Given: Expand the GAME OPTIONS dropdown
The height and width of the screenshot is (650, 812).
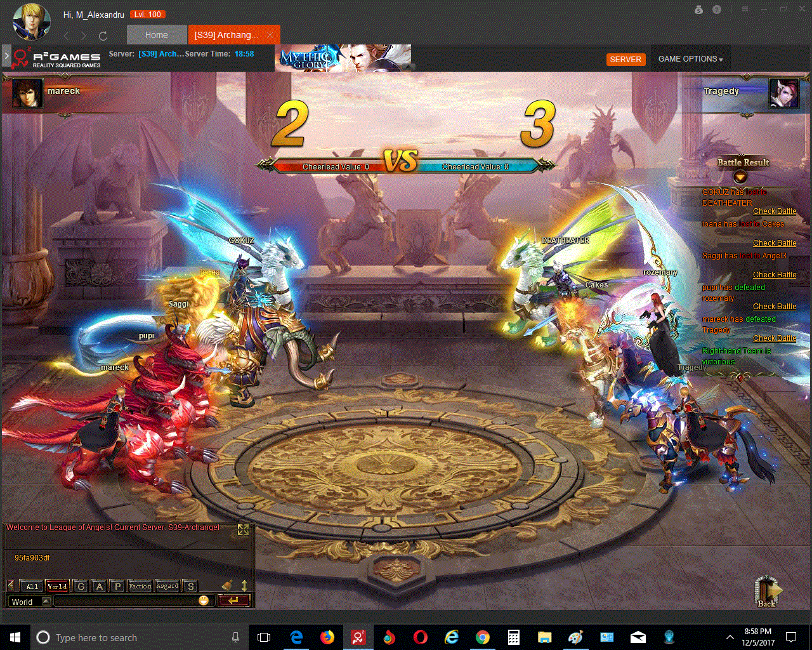Looking at the screenshot, I should pos(690,59).
